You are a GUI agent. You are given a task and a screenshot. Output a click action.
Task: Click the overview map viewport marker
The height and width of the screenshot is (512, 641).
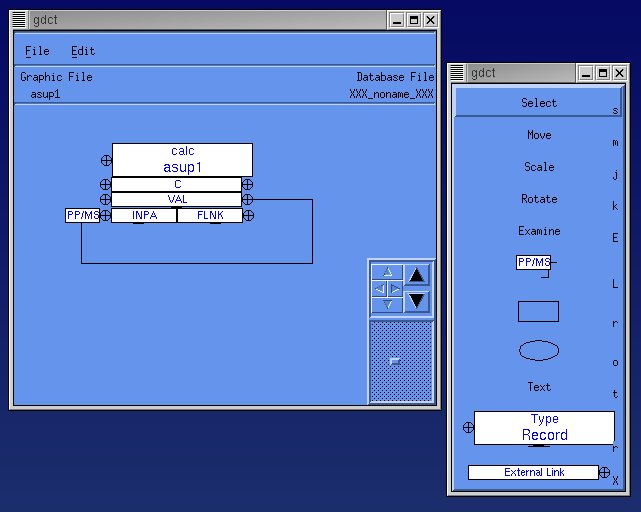395,362
